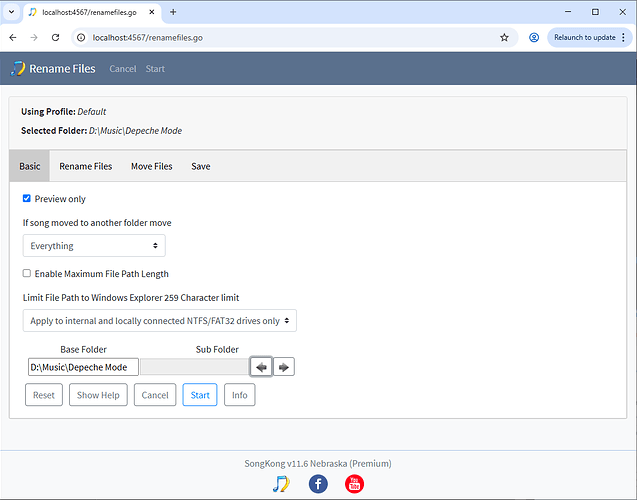Screen dimensions: 637x500
Task: Bookmark this page with the star icon
Action: [x=504, y=37]
